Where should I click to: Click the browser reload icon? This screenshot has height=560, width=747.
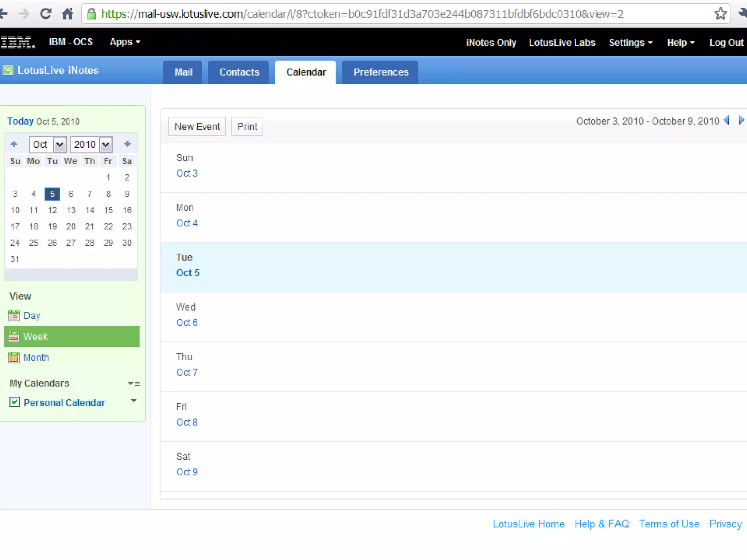pyautogui.click(x=46, y=14)
